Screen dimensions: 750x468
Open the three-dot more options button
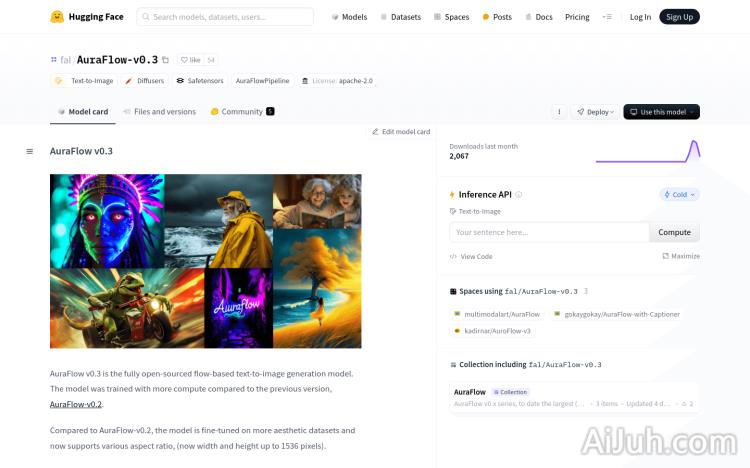tap(559, 112)
